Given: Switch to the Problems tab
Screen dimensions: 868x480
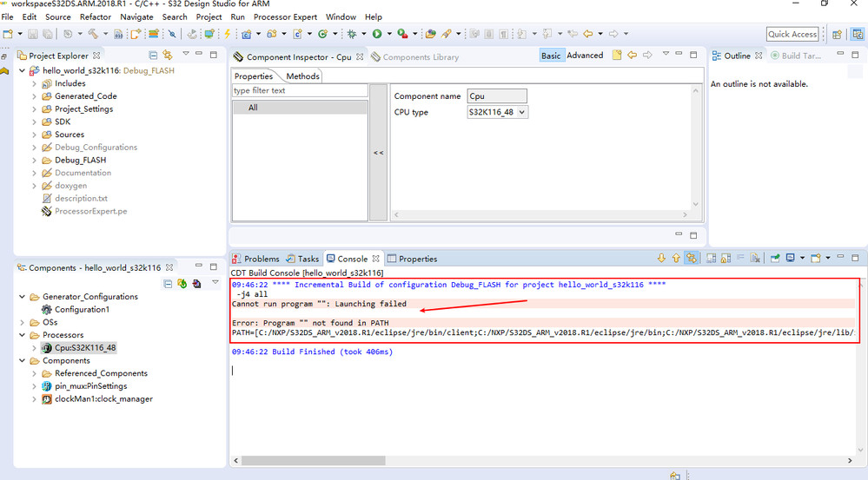Looking at the screenshot, I should pyautogui.click(x=255, y=259).
